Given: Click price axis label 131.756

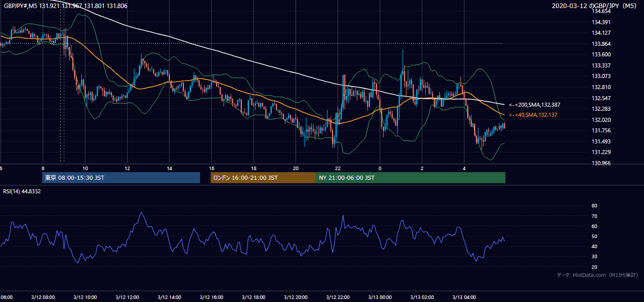Looking at the screenshot, I should click(x=601, y=130).
